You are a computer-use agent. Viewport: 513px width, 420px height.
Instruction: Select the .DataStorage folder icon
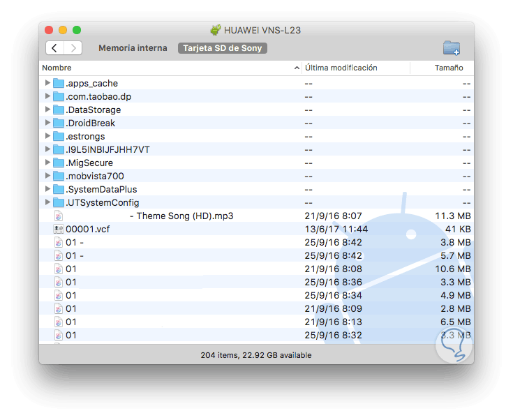[59, 110]
